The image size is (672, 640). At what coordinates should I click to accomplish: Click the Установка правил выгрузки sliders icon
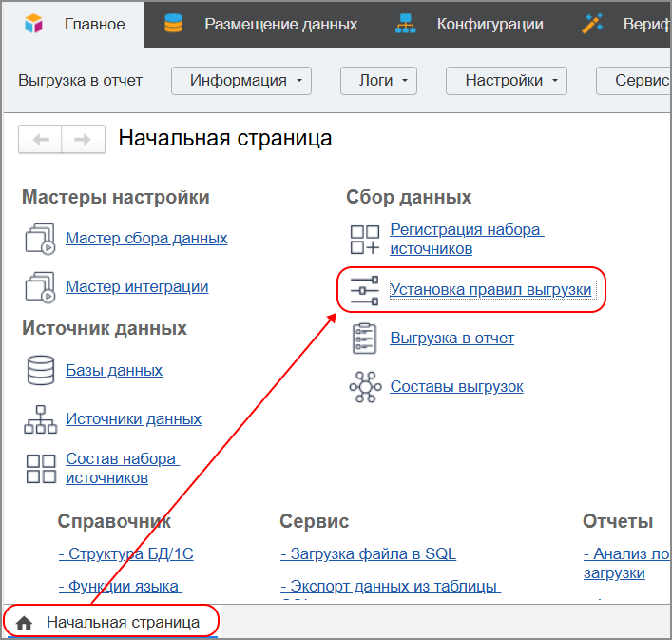[365, 289]
